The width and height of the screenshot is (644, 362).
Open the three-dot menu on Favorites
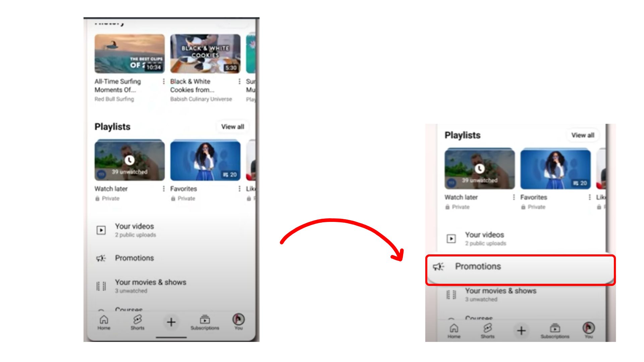click(239, 189)
